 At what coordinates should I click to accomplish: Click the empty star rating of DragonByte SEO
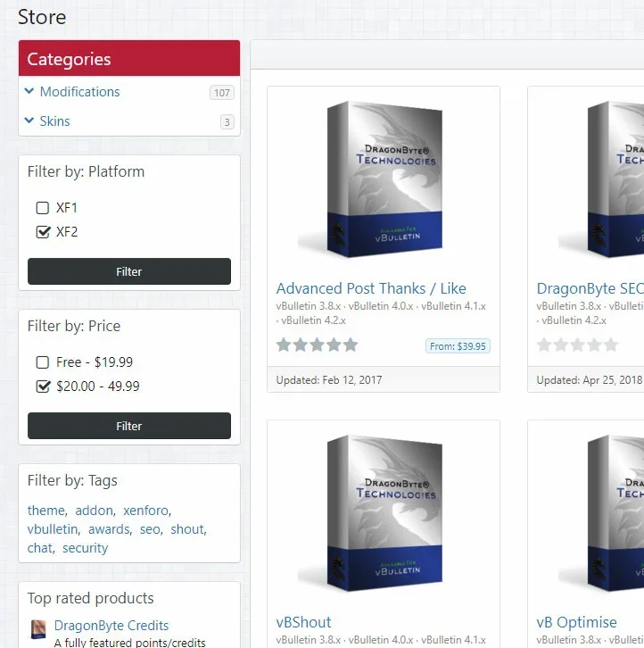pyautogui.click(x=577, y=345)
